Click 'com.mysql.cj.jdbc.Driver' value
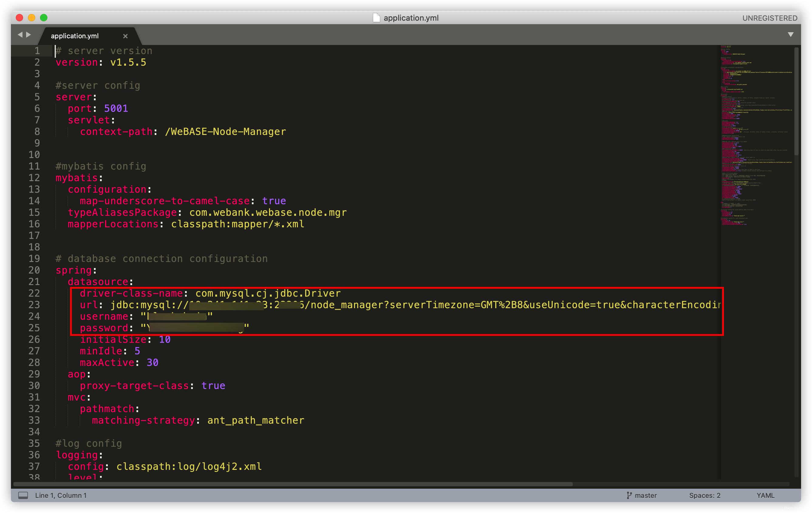Image resolution: width=812 pixels, height=513 pixels. [268, 293]
